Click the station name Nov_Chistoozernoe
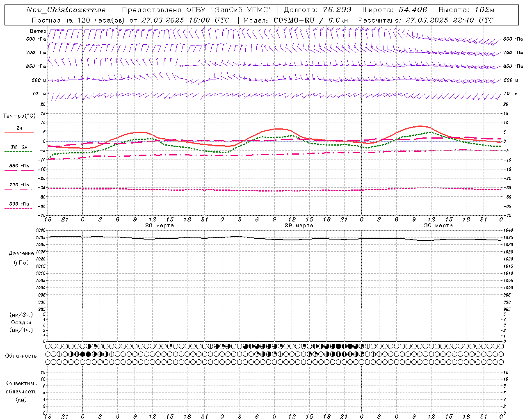The height and width of the screenshot is (420, 525). point(66,10)
